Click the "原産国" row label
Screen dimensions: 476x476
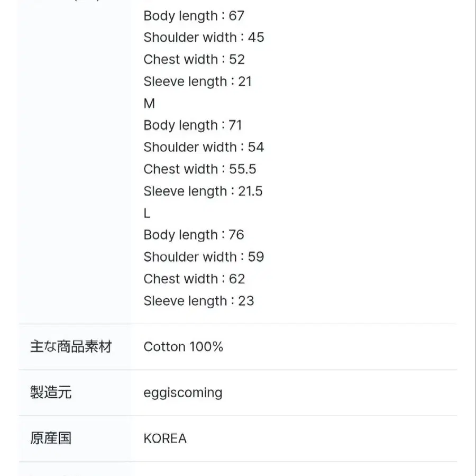[51, 438]
